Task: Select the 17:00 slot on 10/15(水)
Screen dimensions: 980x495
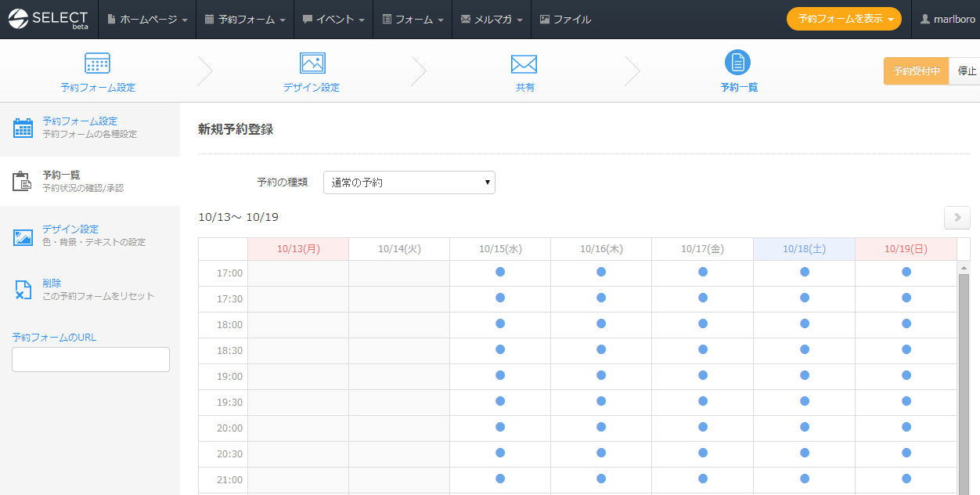Action: coord(499,273)
